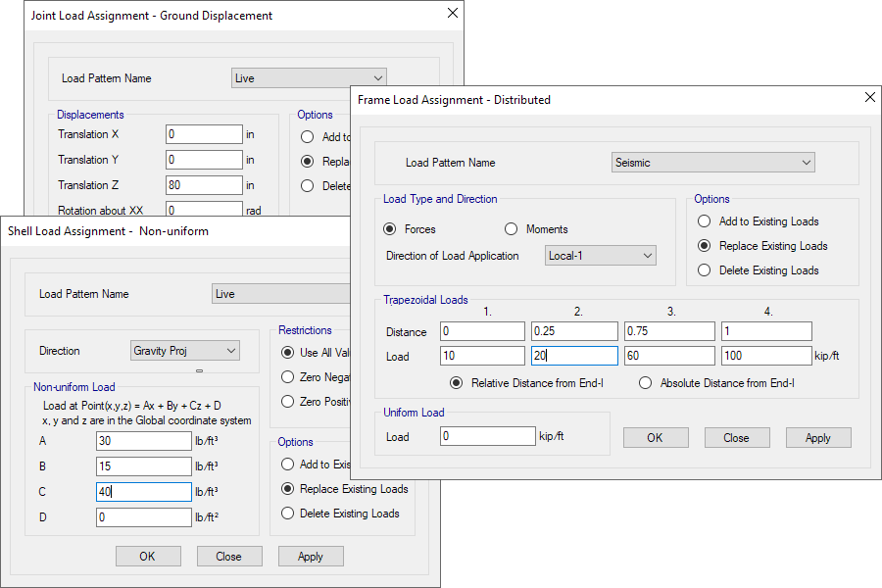
Task: Close the Frame Load Assignment dialog
Action: 869,98
